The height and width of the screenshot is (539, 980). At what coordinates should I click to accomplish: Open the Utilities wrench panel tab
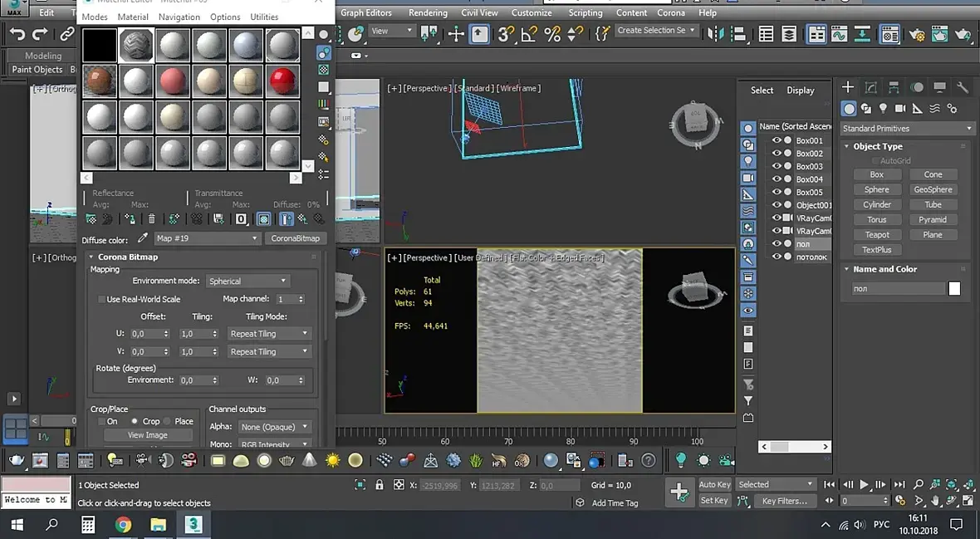coord(963,87)
